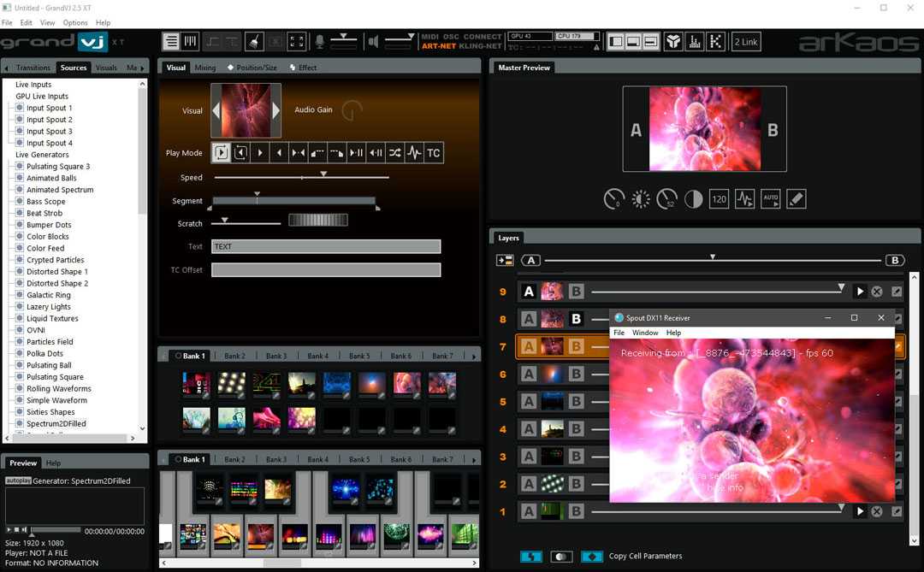Click the microphone audio input icon
This screenshot has height=572, width=924.
319,41
